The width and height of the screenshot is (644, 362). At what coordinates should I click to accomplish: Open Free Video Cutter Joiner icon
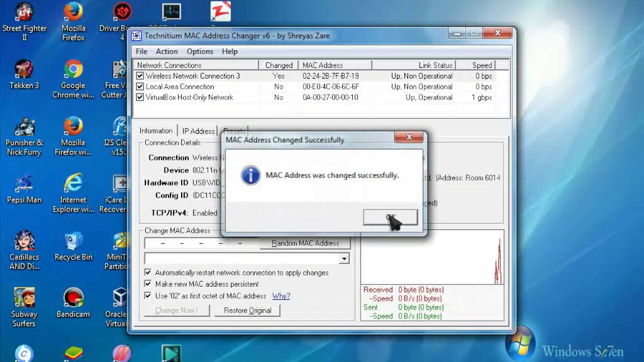coord(115,79)
